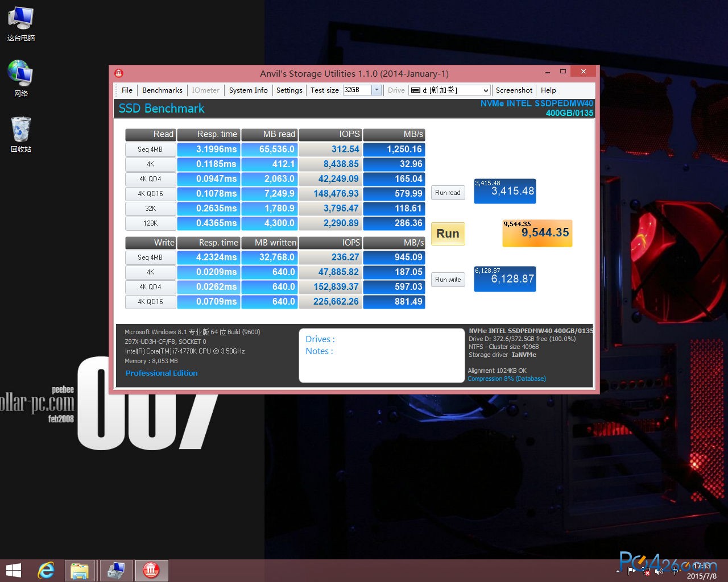Image resolution: width=728 pixels, height=582 pixels.
Task: Click the Write column header
Action: tap(150, 243)
